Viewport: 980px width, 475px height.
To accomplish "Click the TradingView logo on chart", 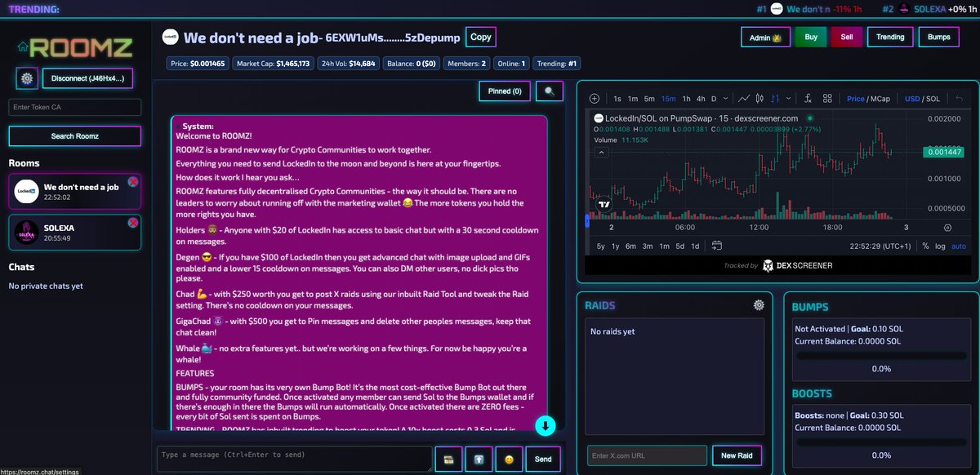I will (x=605, y=203).
